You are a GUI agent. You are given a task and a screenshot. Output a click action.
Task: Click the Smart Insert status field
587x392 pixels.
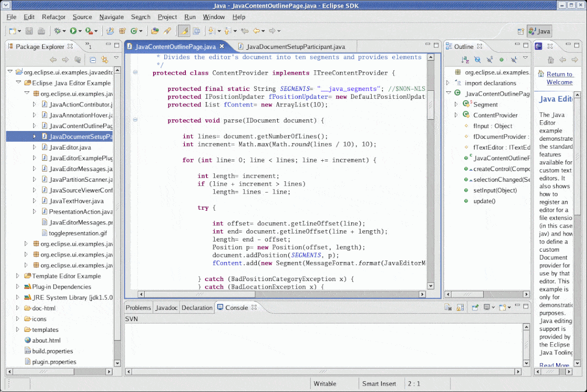pyautogui.click(x=379, y=384)
